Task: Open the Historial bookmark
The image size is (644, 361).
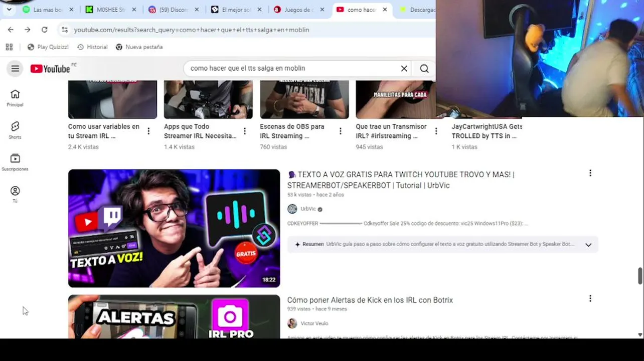Action: point(92,47)
